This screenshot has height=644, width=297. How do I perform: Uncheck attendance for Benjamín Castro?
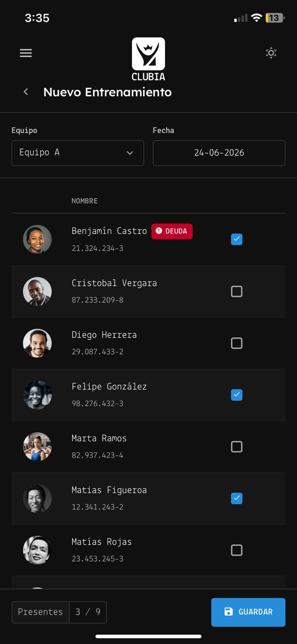[x=237, y=239]
